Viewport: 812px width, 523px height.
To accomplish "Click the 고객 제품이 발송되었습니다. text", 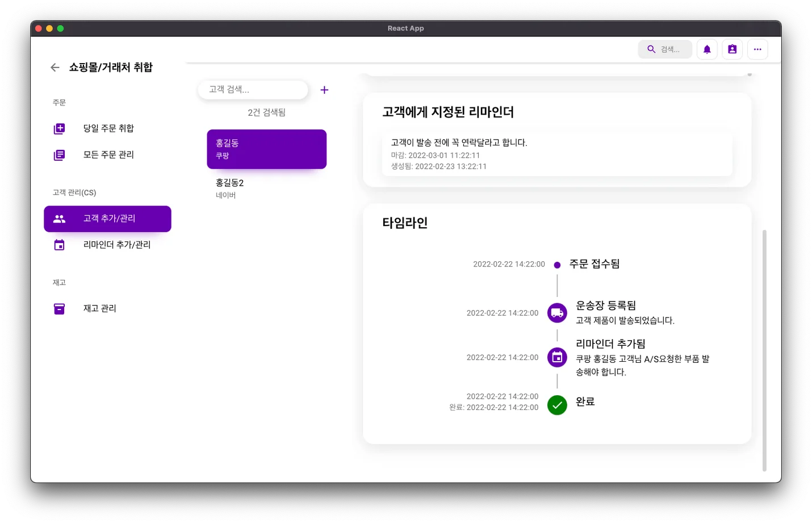I will click(625, 320).
